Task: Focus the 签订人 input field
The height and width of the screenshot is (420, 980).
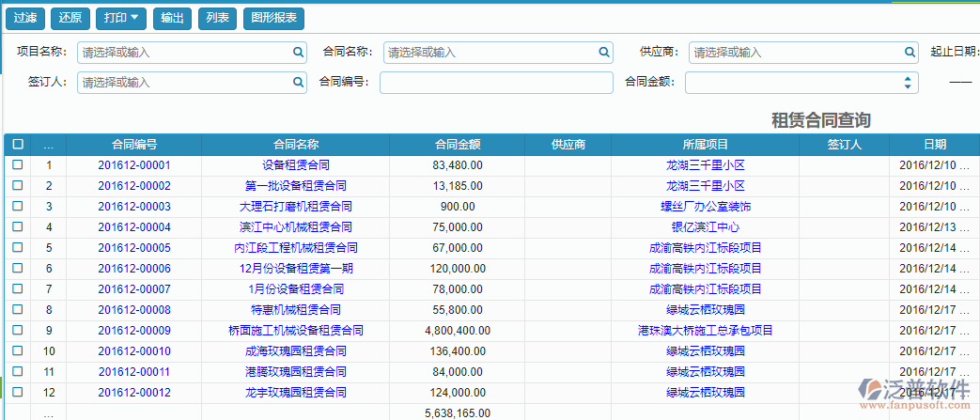Action: (192, 83)
